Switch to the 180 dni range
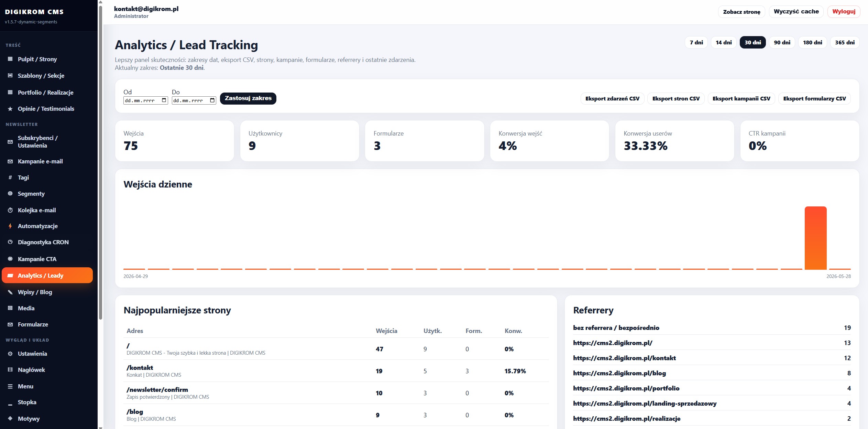The height and width of the screenshot is (429, 868). 813,42
